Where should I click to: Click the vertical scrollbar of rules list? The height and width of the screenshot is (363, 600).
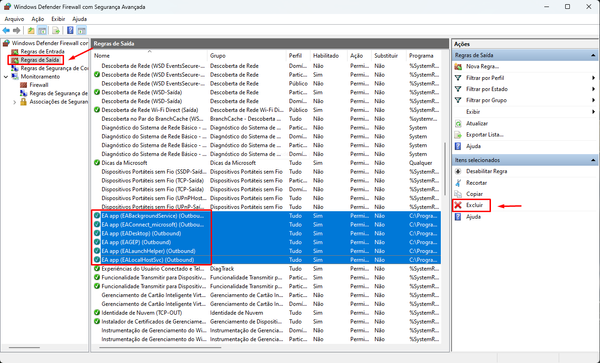coord(445,168)
